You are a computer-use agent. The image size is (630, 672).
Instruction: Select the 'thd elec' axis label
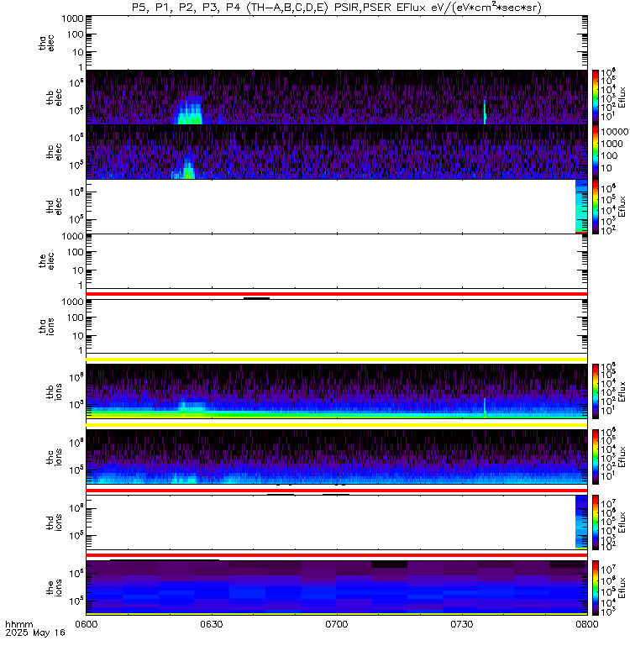pyautogui.click(x=54, y=207)
